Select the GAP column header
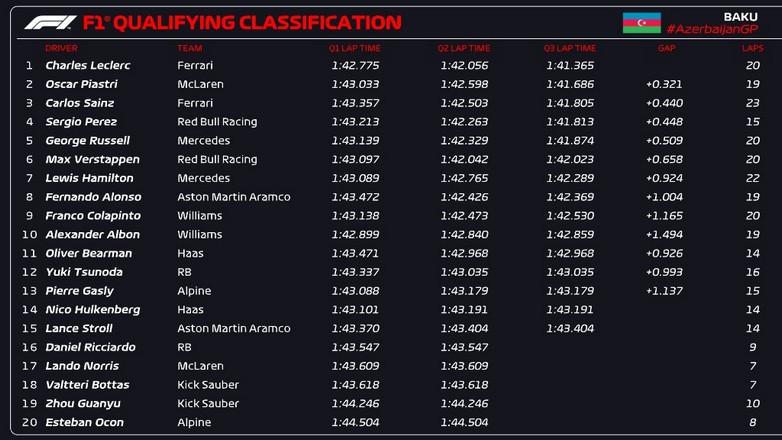Viewport: 782px width, 440px height. pos(667,48)
